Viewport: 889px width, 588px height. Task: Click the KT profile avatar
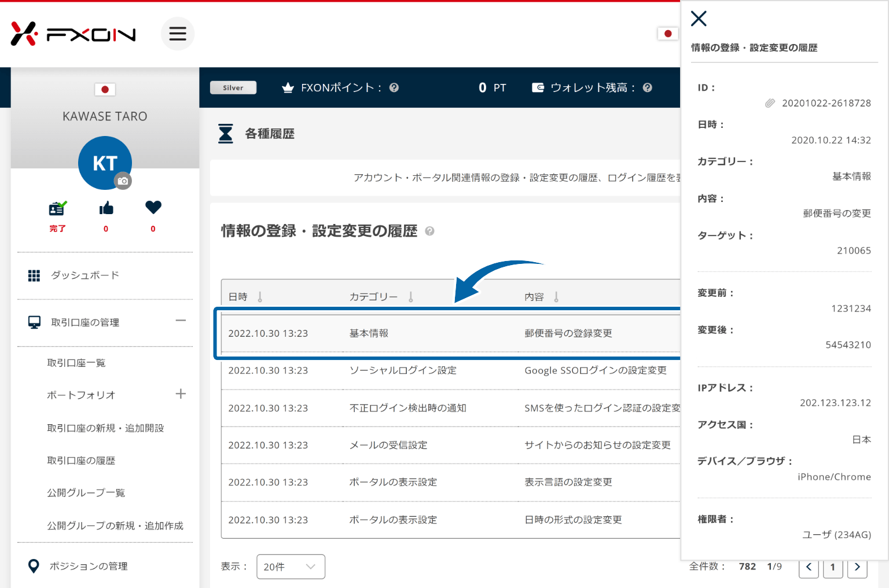point(105,163)
